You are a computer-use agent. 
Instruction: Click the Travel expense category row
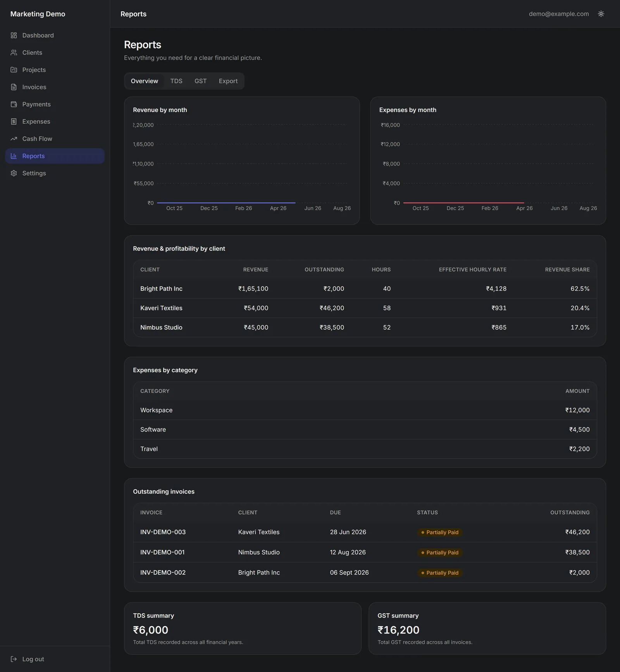coord(365,449)
